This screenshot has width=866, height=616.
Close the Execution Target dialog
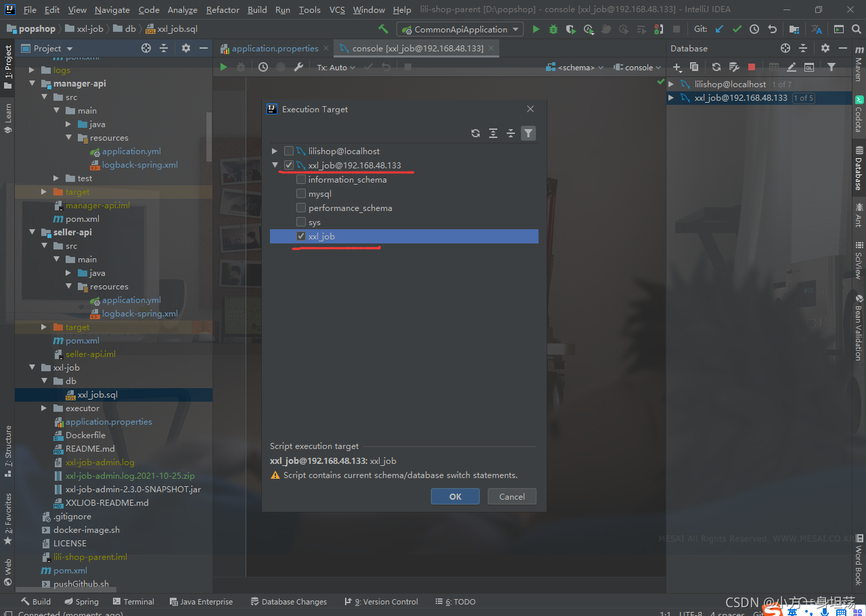click(x=530, y=109)
